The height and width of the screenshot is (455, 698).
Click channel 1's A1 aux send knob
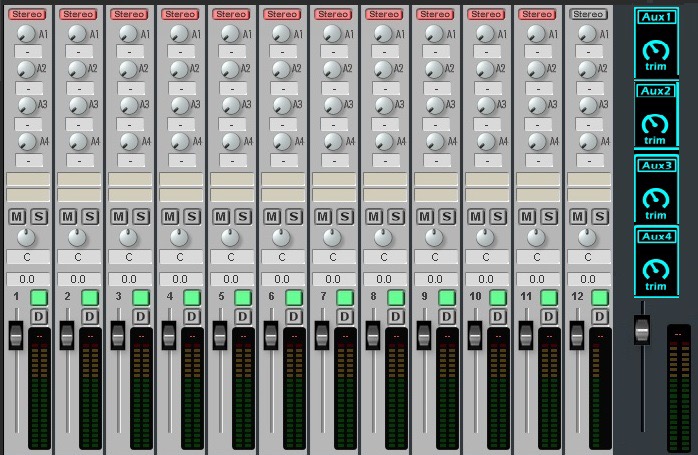[x=22, y=34]
